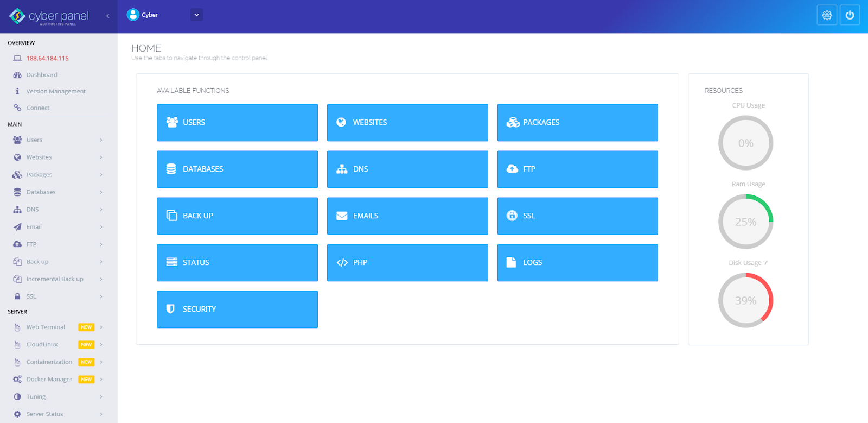Image resolution: width=868 pixels, height=423 pixels.
Task: Expand the Websites sidebar chevron
Action: click(x=101, y=157)
